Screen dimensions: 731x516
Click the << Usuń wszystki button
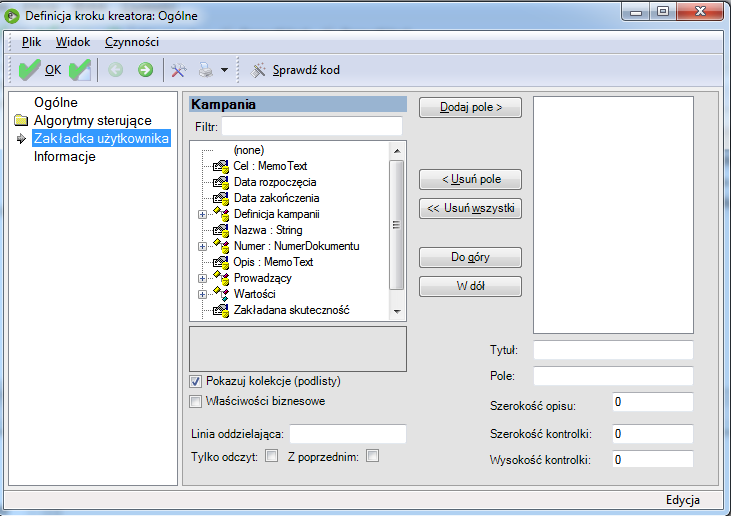click(x=470, y=208)
